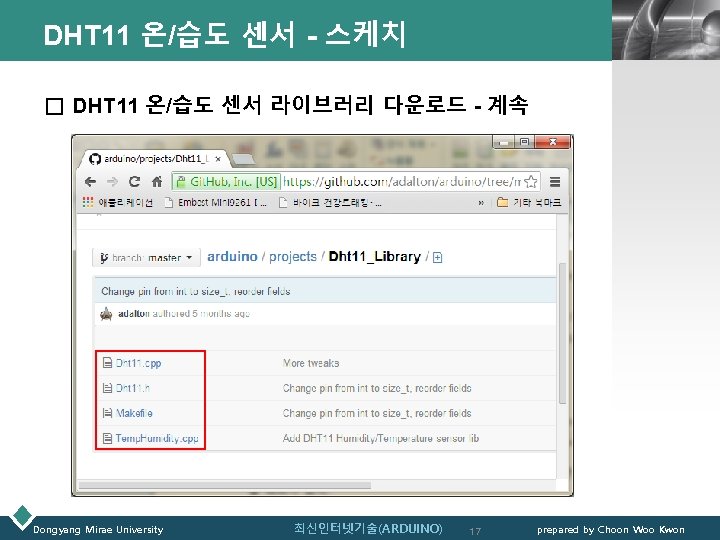This screenshot has height=540, width=720.
Task: Open the other bookmarks folder
Action: [x=529, y=202]
